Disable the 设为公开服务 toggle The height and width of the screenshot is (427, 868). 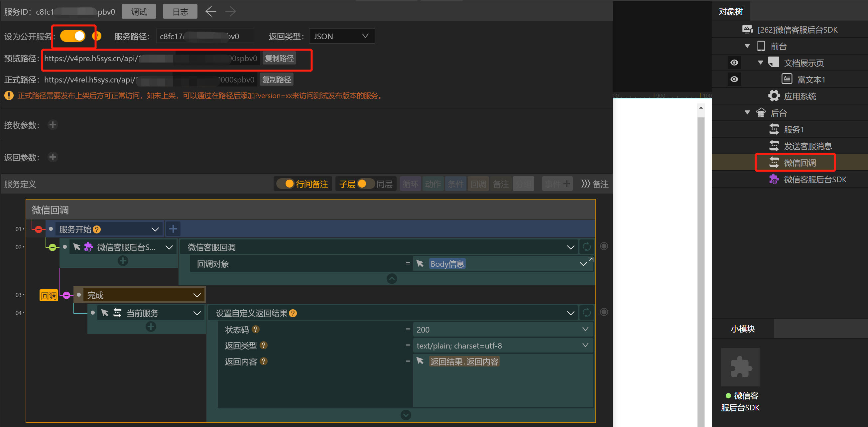tap(73, 36)
